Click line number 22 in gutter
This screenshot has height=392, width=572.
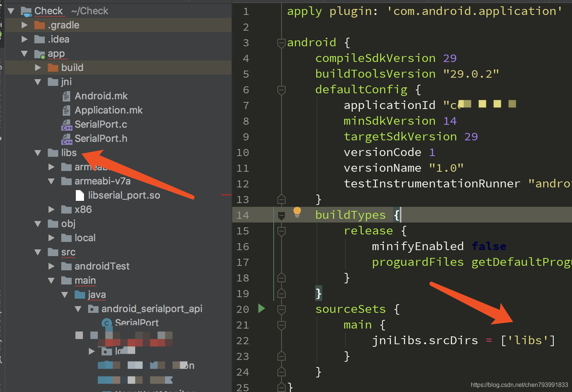click(243, 341)
